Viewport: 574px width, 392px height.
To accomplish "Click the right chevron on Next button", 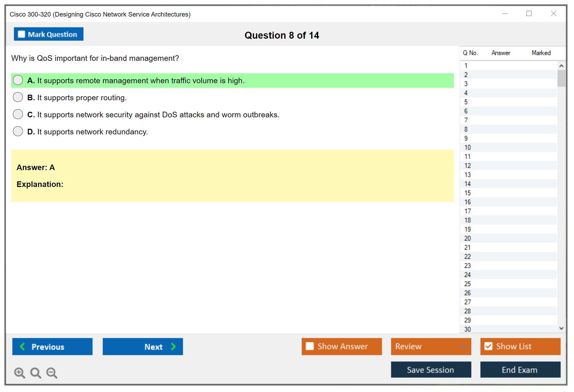I will point(173,346).
